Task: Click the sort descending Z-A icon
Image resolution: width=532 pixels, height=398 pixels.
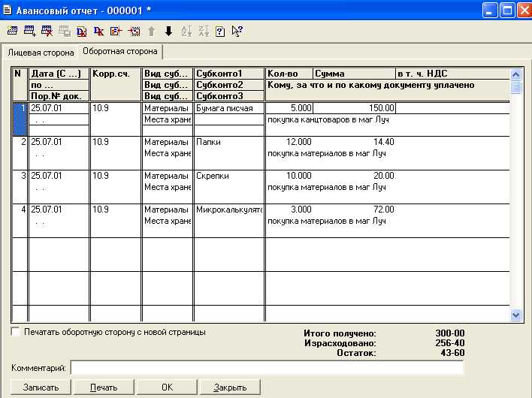Action: coord(204,32)
